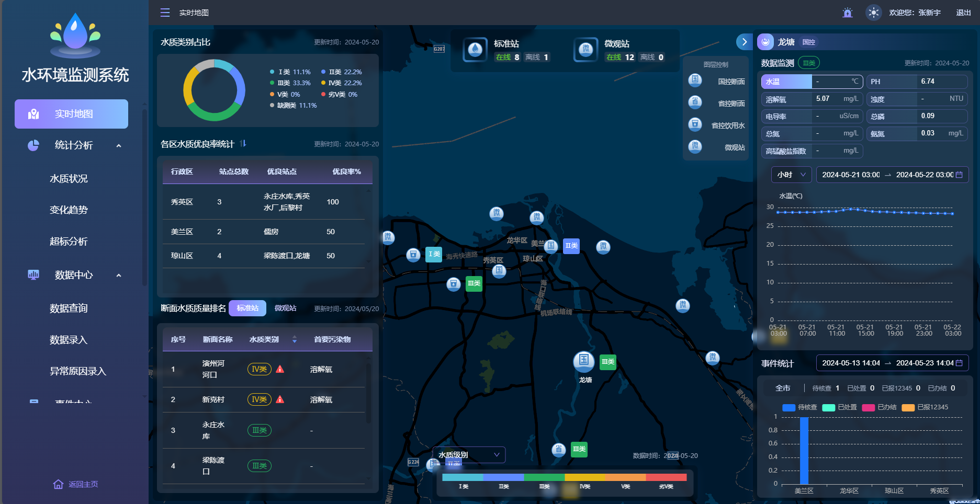This screenshot has height=504, width=980.
Task: Select 氨氮 parameter tile
Action: coord(917,133)
